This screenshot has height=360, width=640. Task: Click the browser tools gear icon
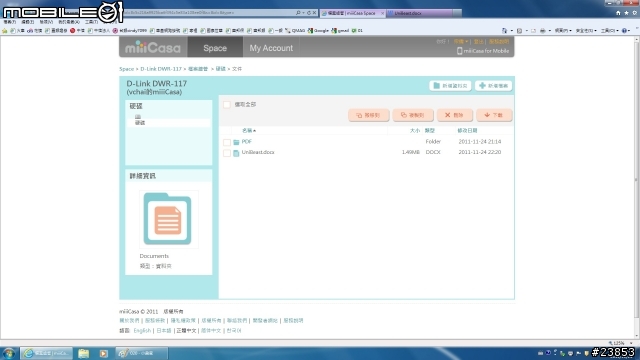click(x=634, y=13)
